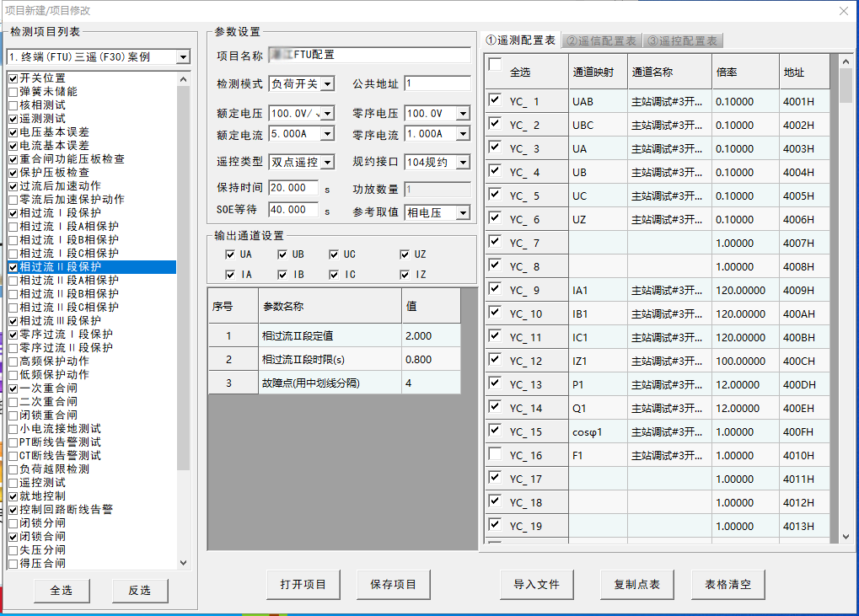Expand the 检测项目列表 case selection dropdown
The height and width of the screenshot is (616, 859).
tap(183, 57)
